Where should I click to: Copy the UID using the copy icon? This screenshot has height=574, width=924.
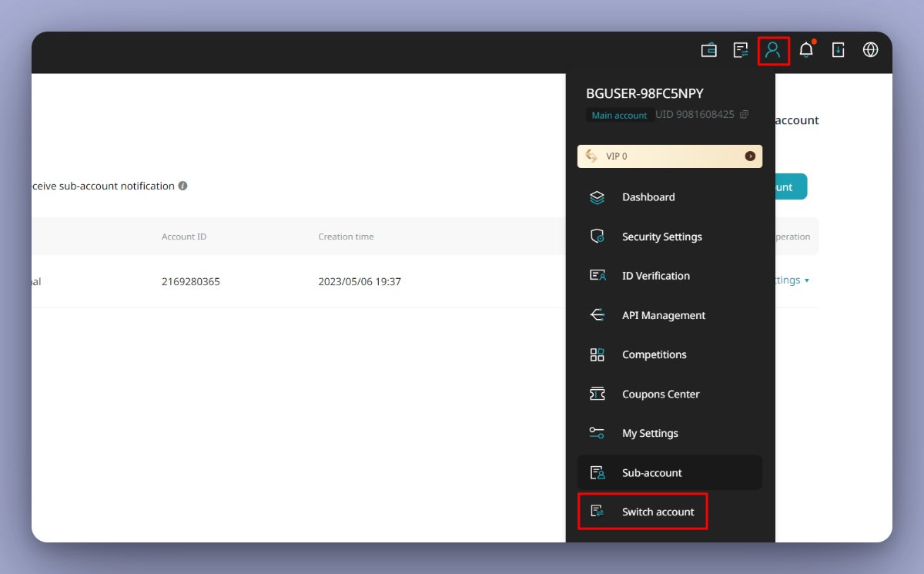(x=744, y=114)
